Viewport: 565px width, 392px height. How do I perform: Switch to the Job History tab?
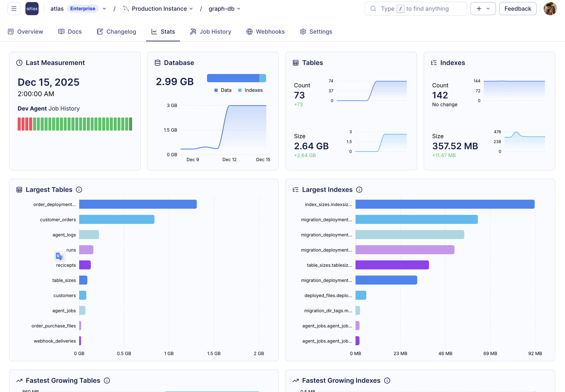click(211, 32)
